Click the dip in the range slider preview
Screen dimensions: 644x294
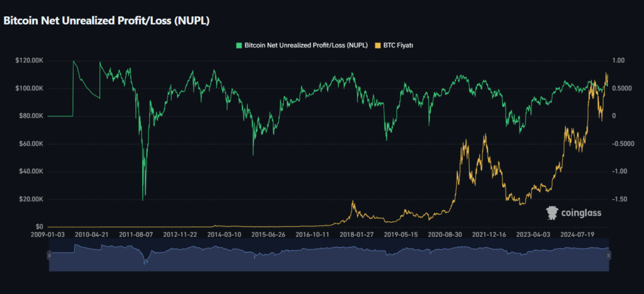pyautogui.click(x=145, y=261)
